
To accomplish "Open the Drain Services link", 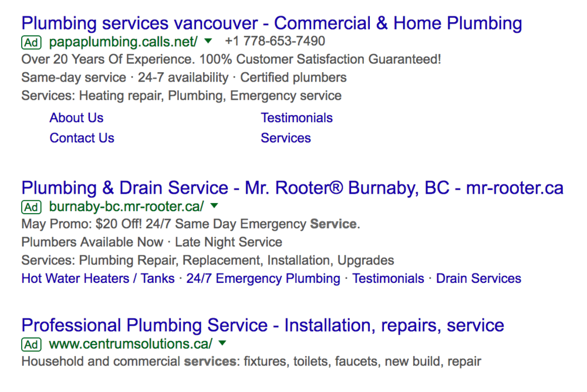I will (478, 279).
